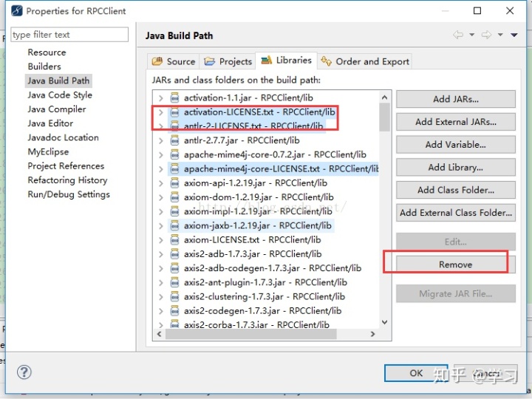
Task: Select MyEclipse in the properties list
Action: point(48,151)
